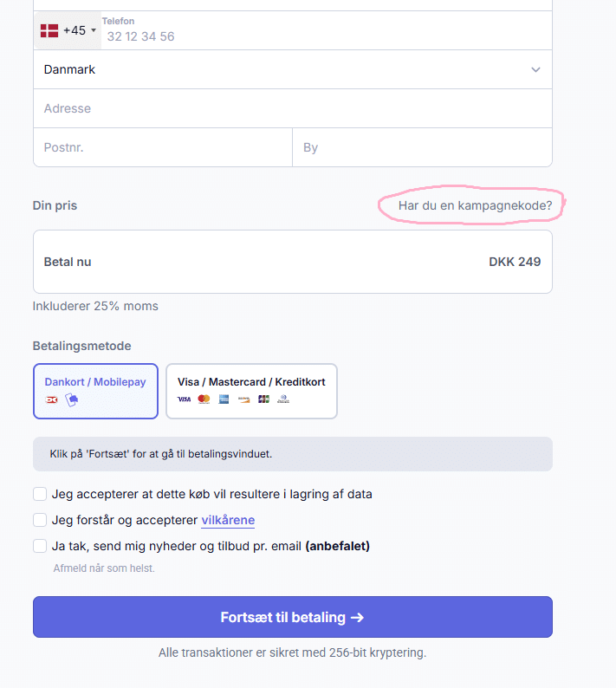This screenshot has height=688, width=616.
Task: Click the Dankort logo icon
Action: tap(51, 399)
